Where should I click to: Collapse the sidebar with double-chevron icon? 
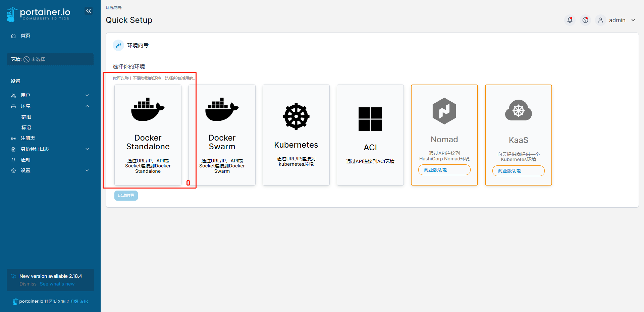click(89, 11)
